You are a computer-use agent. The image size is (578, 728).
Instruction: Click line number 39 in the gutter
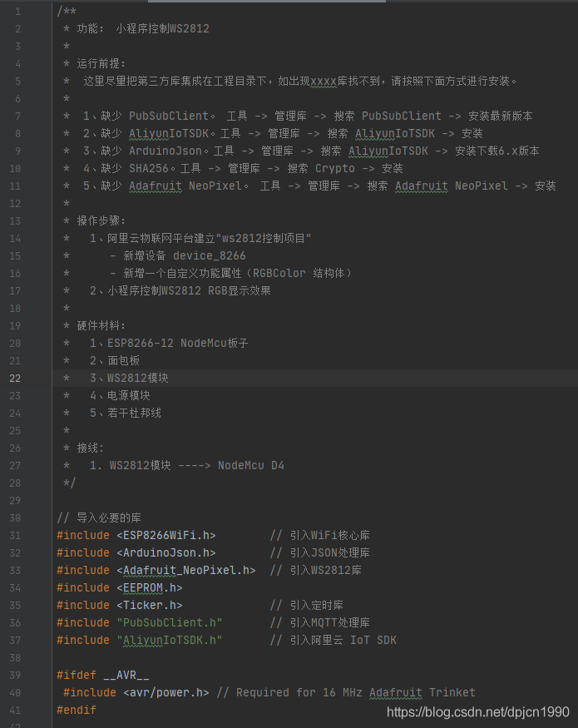pos(15,675)
